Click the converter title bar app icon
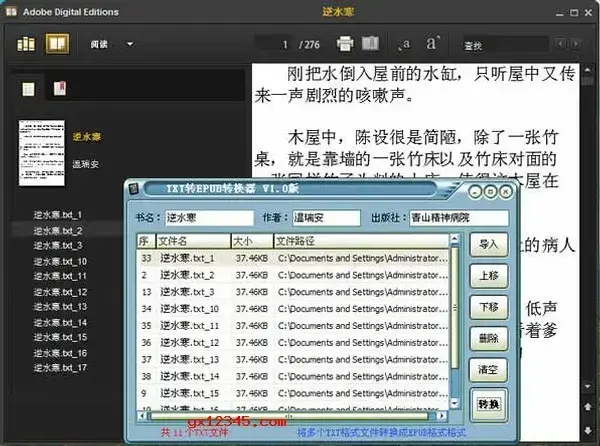Screen dimensions: 600x446 (134, 189)
